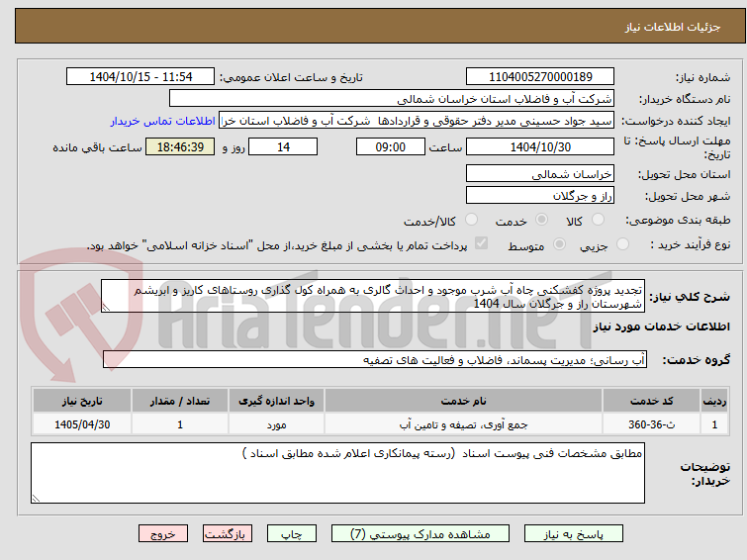Screen dimensions: 747x560
Task: Click the announcement date field 1404/10/15 - 11:54
Action: point(140,76)
